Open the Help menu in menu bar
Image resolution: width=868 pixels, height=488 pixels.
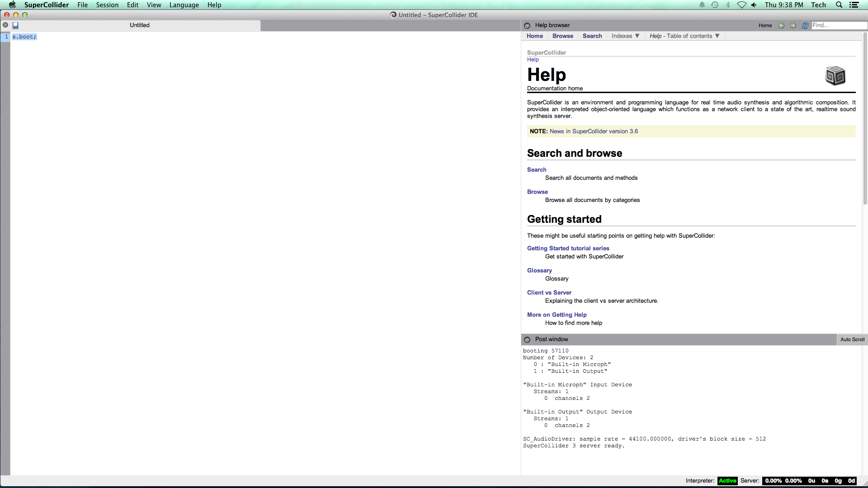coord(214,5)
